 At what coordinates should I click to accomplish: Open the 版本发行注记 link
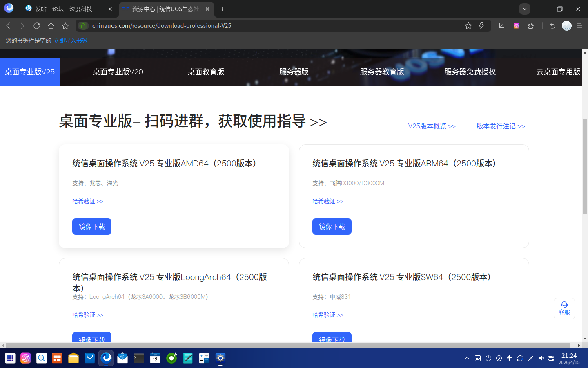[501, 126]
